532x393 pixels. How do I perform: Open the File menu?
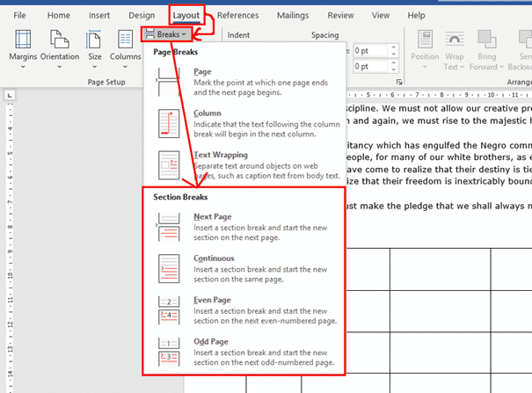pos(19,15)
